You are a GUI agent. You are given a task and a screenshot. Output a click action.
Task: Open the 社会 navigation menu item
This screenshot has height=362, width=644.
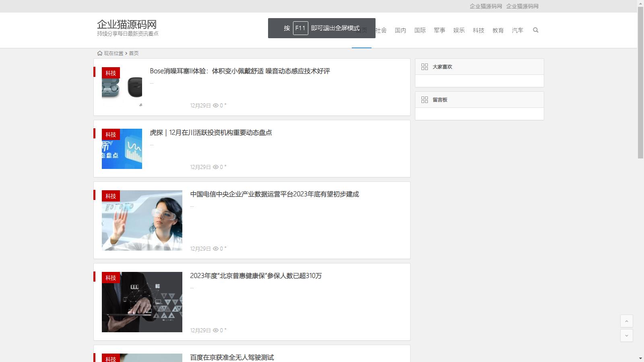click(381, 30)
